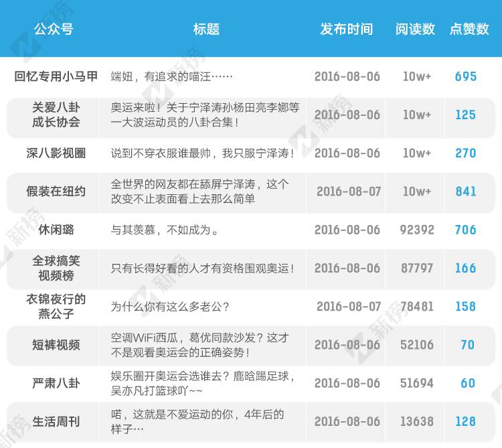Open the 回忆专用小马甲 account name

[x=56, y=76]
